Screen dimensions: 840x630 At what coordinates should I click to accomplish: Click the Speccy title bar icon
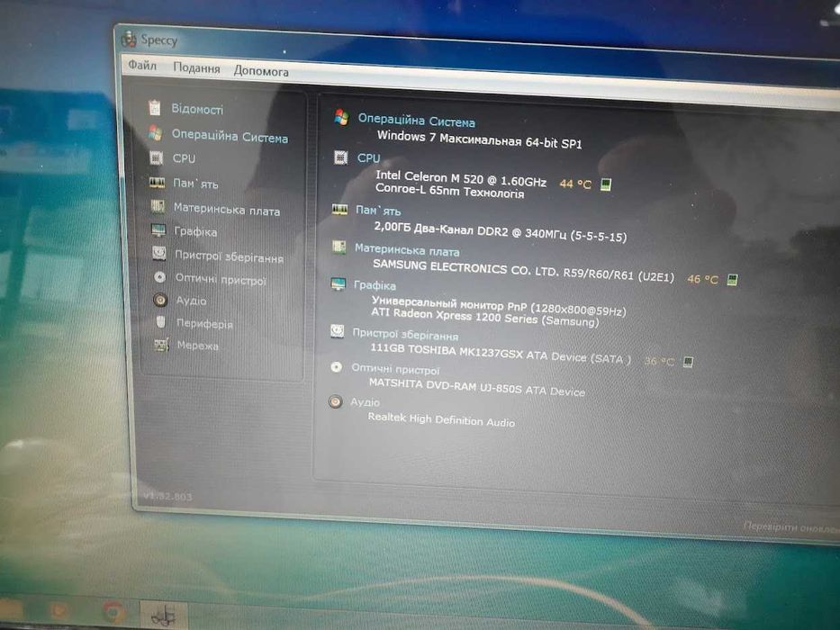tap(129, 39)
